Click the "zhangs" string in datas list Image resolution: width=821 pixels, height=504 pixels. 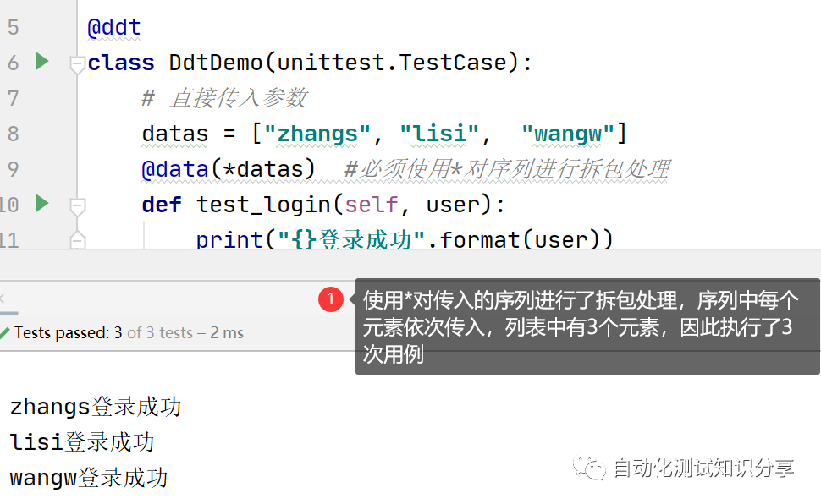[x=317, y=134]
